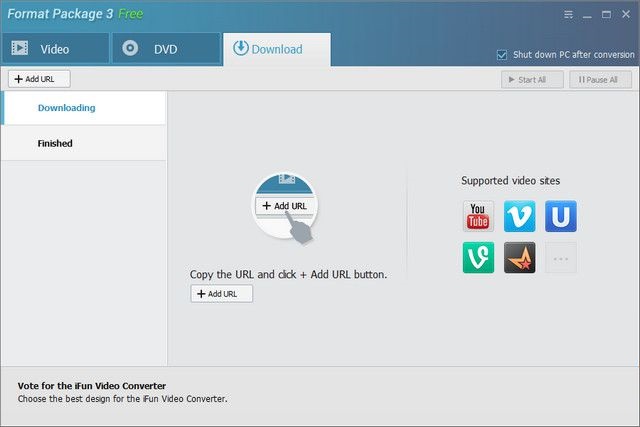The height and width of the screenshot is (427, 640).
Task: Click the Start All button
Action: pyautogui.click(x=532, y=80)
